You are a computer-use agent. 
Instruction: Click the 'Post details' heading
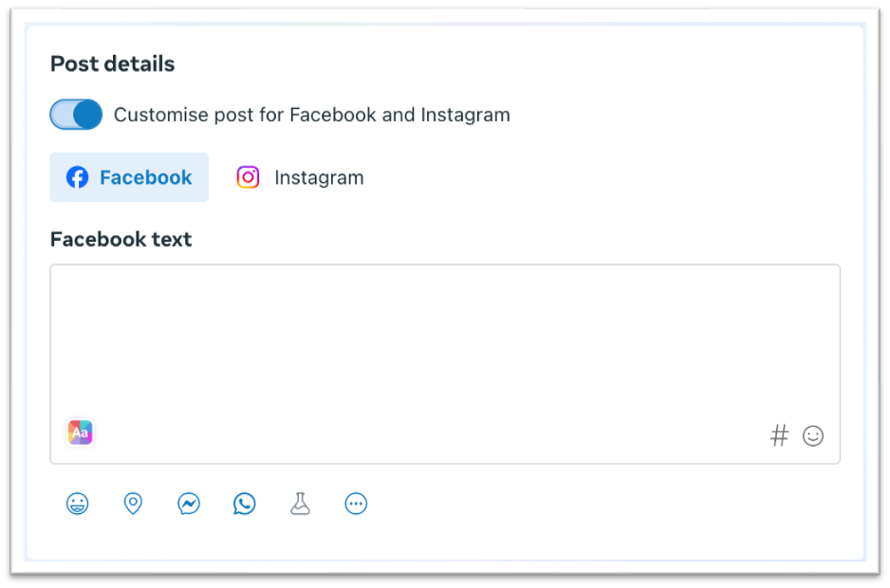coord(112,64)
